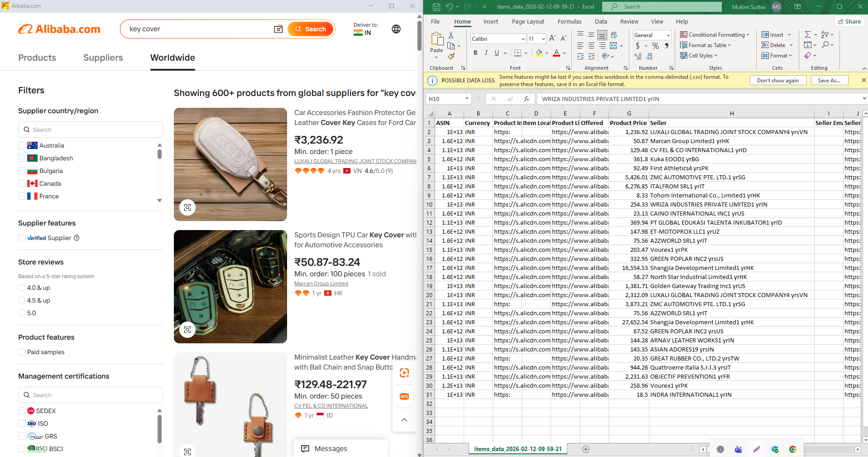Open the Name Box dropdown arrow
Screen dimensions: 868x457
tap(467, 99)
